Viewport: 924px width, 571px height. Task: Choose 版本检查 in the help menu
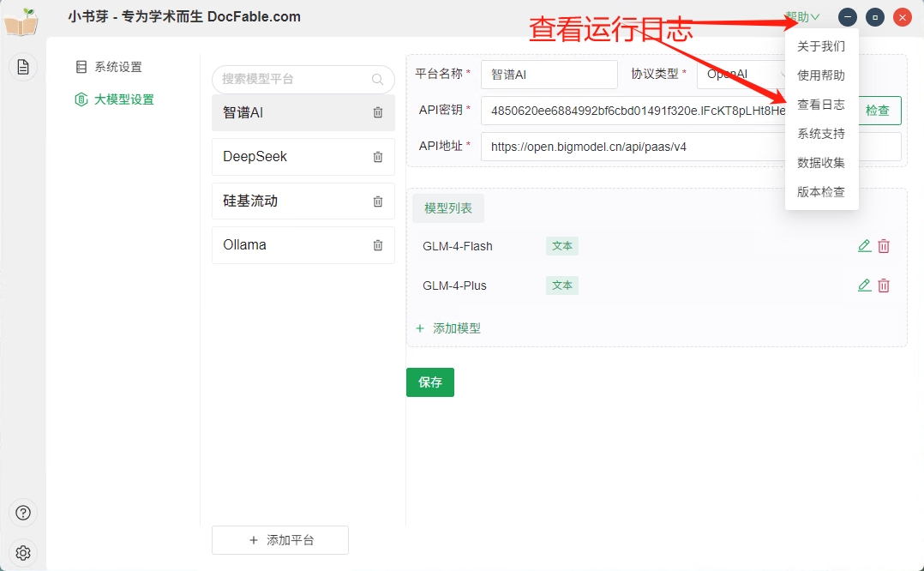tap(820, 192)
